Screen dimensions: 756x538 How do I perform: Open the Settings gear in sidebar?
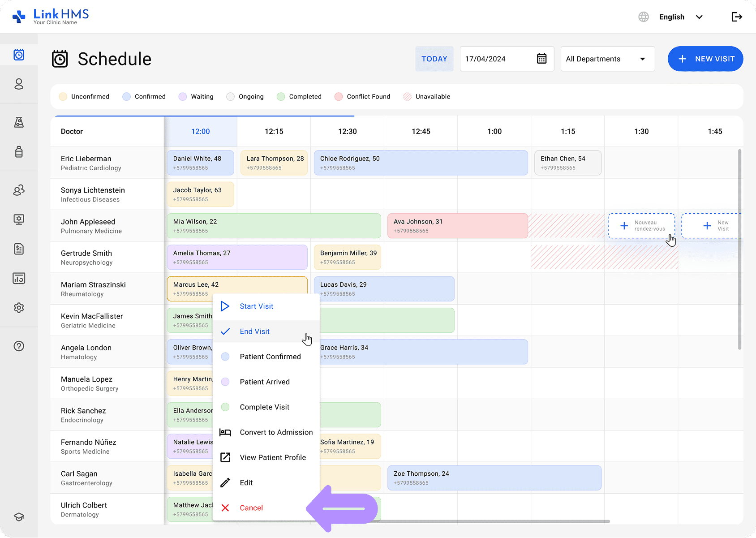coord(19,308)
